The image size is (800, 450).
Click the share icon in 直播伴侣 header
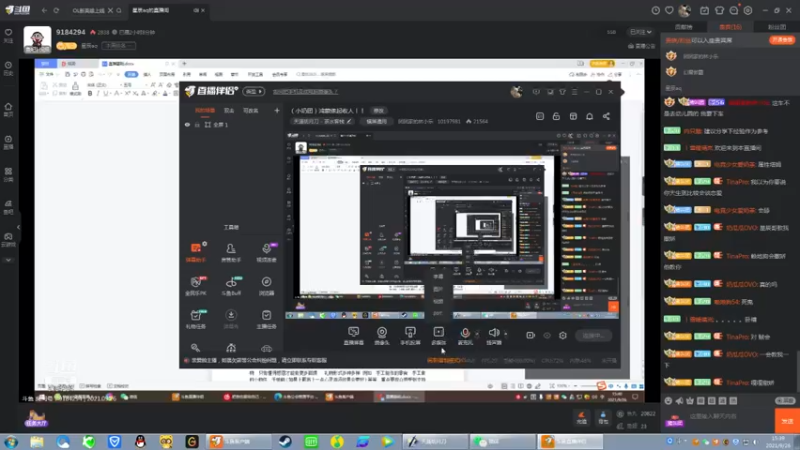pyautogui.click(x=606, y=116)
